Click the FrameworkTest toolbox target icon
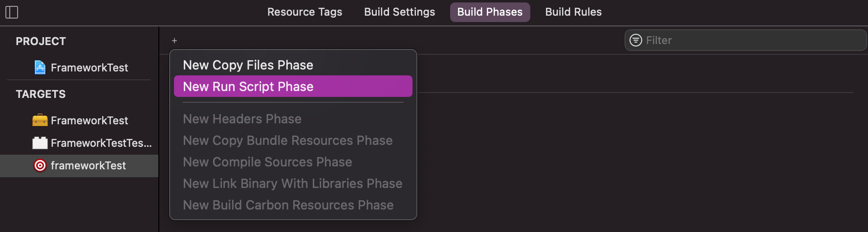This screenshot has width=868, height=232. click(x=40, y=120)
